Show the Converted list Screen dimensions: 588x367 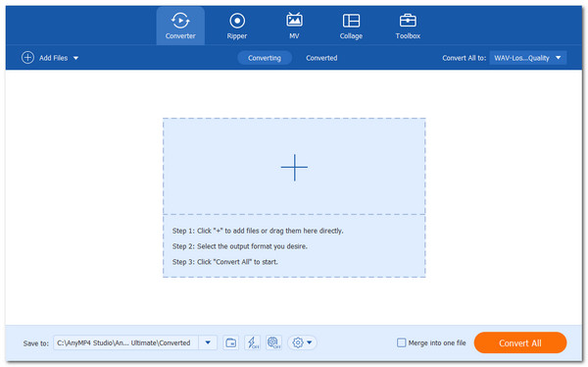pos(321,58)
